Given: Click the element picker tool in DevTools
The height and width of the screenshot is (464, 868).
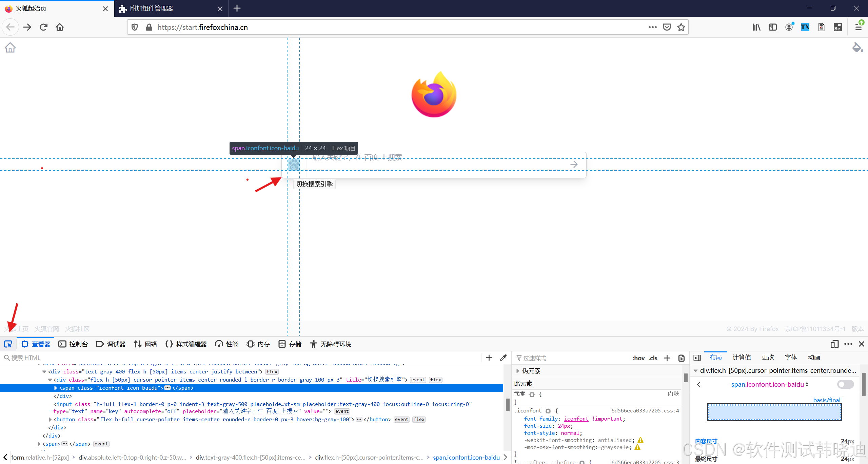Looking at the screenshot, I should (x=8, y=344).
